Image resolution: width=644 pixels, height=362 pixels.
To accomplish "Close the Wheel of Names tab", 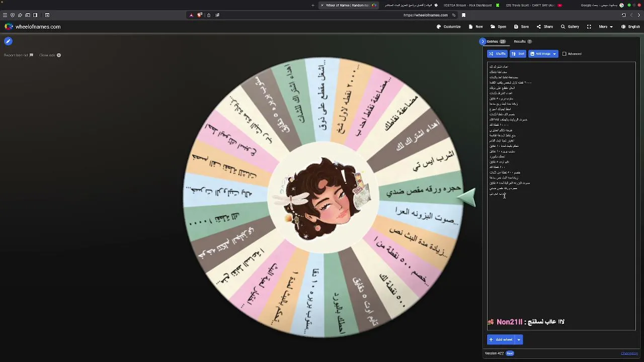I will point(322,5).
